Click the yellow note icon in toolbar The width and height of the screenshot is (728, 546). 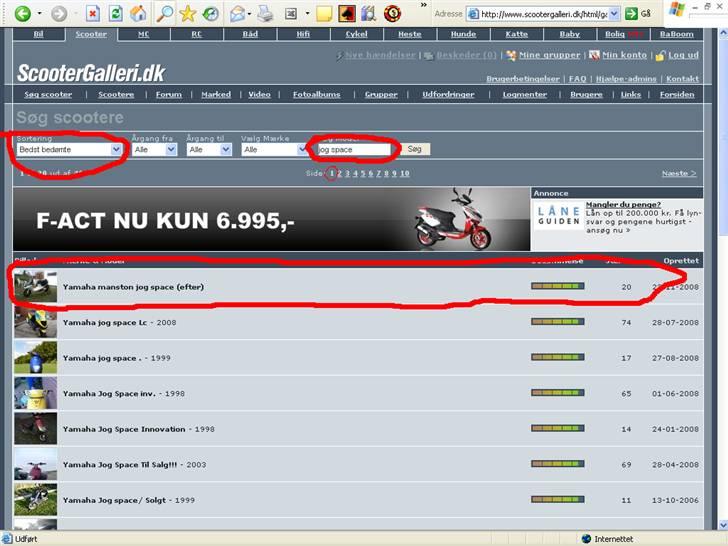pyautogui.click(x=324, y=13)
